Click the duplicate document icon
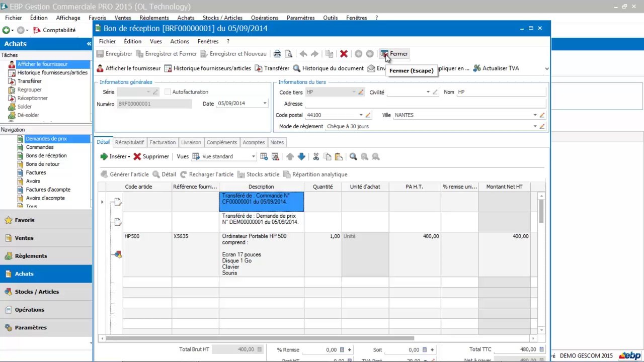Screen dimensions: 644x362 click(329, 54)
